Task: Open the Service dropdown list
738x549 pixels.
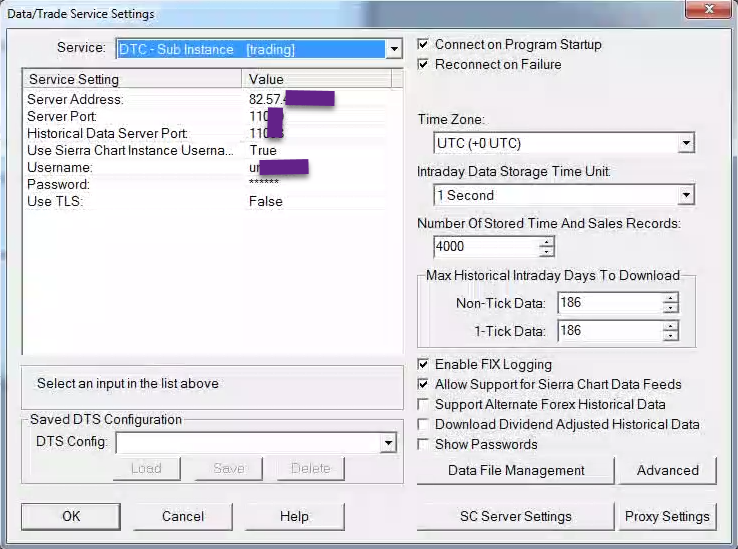Action: pyautogui.click(x=393, y=49)
